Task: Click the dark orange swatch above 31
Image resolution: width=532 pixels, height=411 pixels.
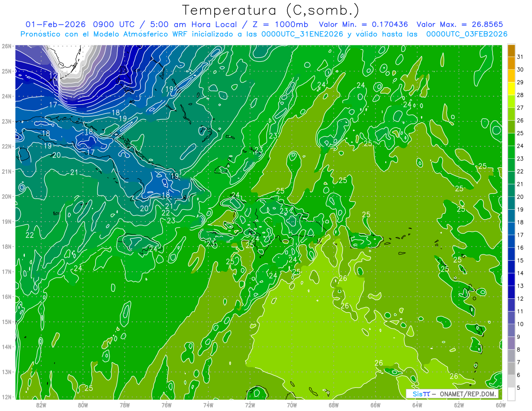Action: point(511,51)
